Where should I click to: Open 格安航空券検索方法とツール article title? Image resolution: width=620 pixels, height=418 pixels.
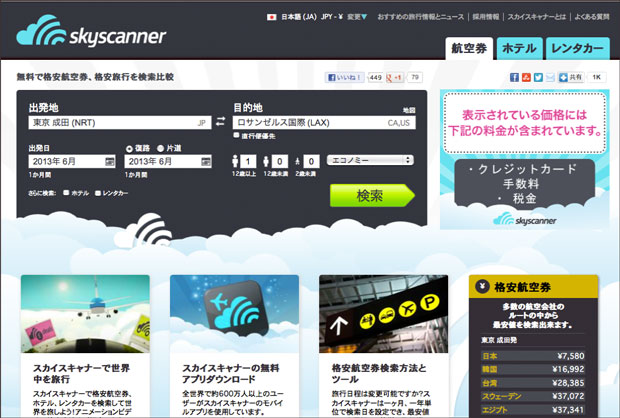click(379, 373)
